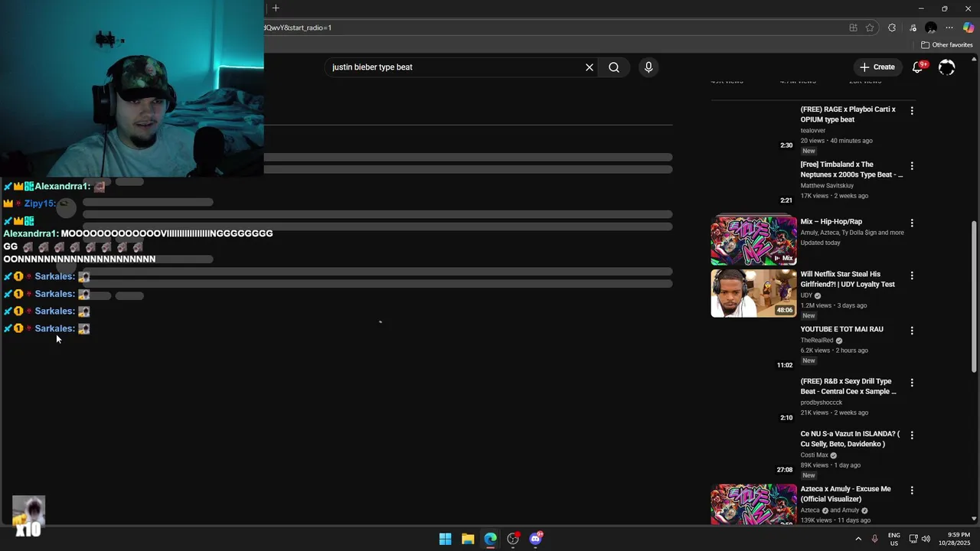Open the (FREE) R&B x Sexy Drill title

tap(848, 386)
